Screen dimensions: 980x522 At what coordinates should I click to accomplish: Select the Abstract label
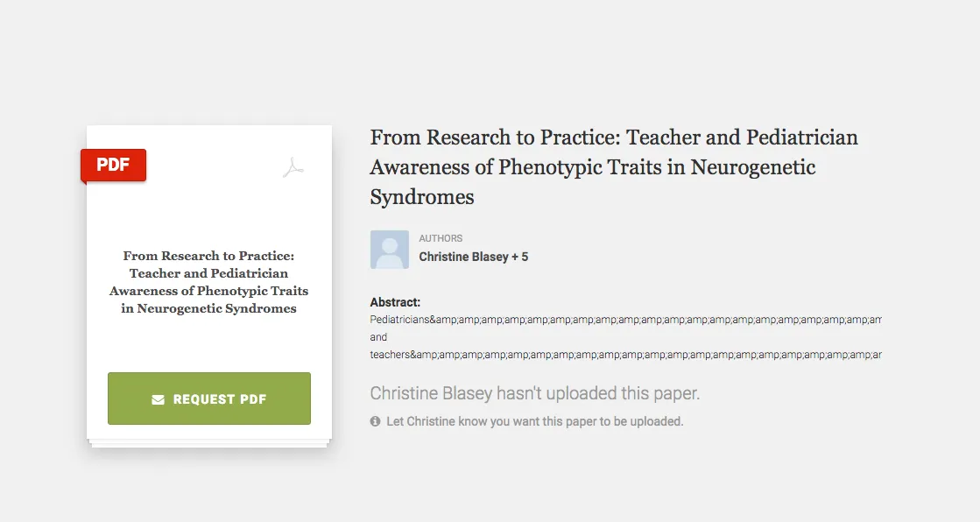395,302
